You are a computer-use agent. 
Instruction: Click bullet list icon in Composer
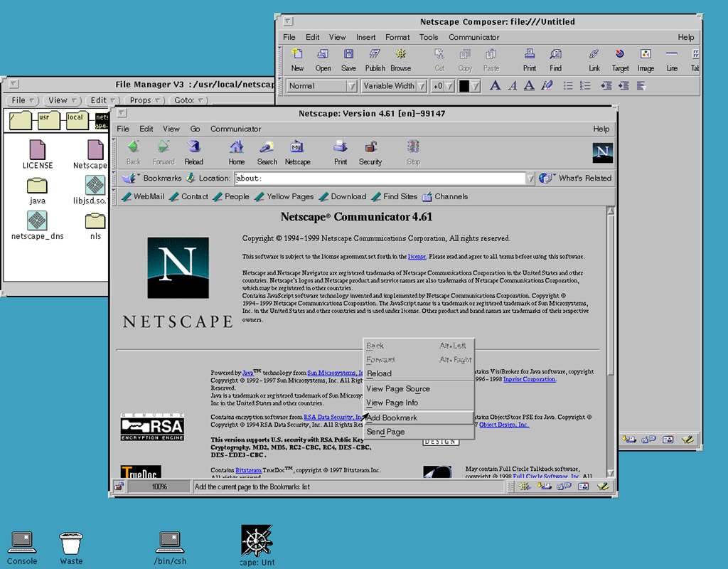[x=567, y=85]
